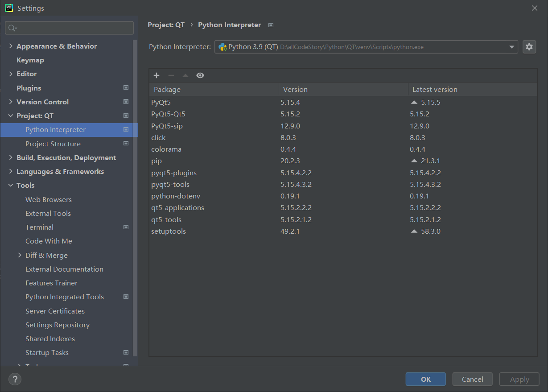The height and width of the screenshot is (392, 548).
Task: Open Python Integrated Tools settings
Action: 65,297
